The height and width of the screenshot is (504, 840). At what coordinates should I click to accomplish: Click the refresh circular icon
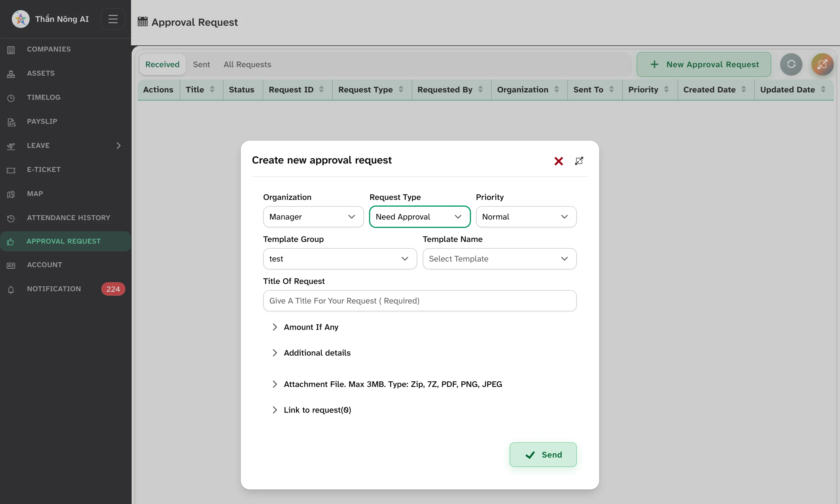(791, 64)
